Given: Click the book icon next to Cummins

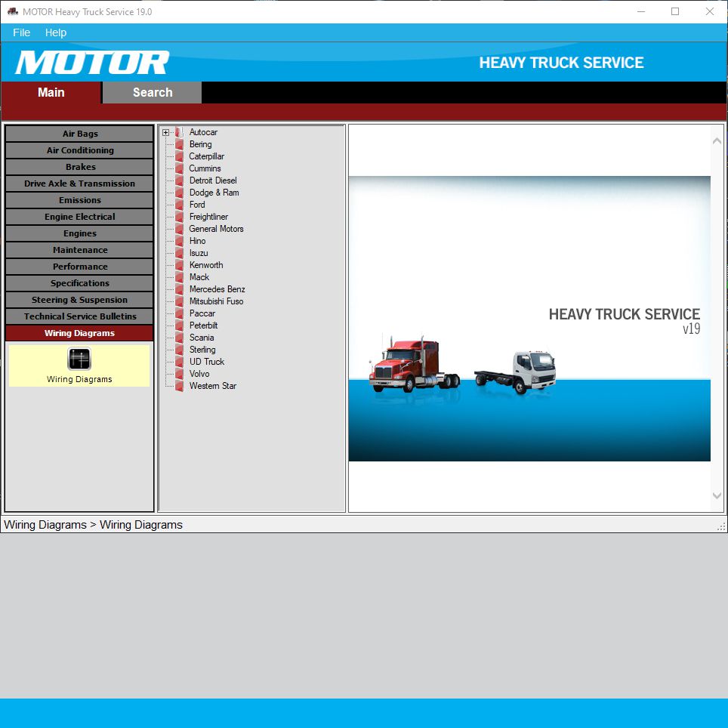Looking at the screenshot, I should pyautogui.click(x=178, y=168).
